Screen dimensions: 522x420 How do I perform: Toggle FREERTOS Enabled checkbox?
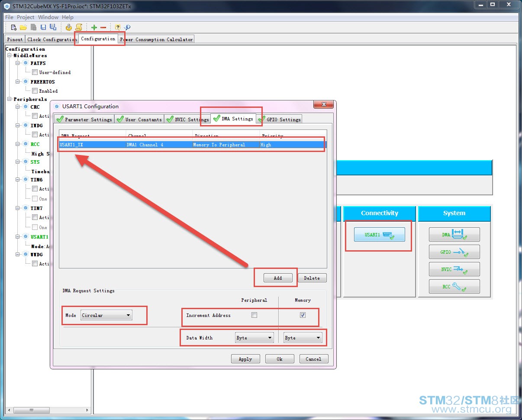point(35,91)
